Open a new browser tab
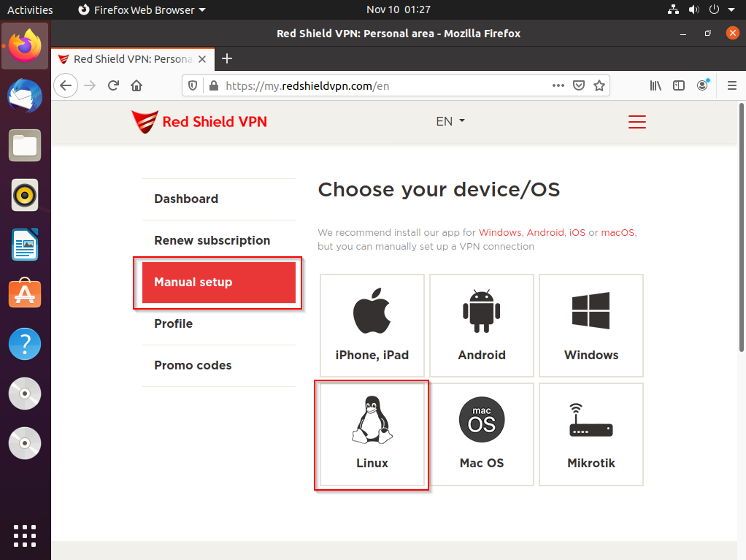The height and width of the screenshot is (560, 746). pyautogui.click(x=227, y=59)
